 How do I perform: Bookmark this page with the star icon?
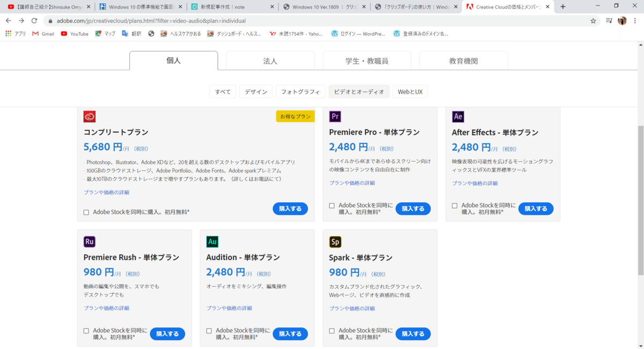[x=593, y=21]
